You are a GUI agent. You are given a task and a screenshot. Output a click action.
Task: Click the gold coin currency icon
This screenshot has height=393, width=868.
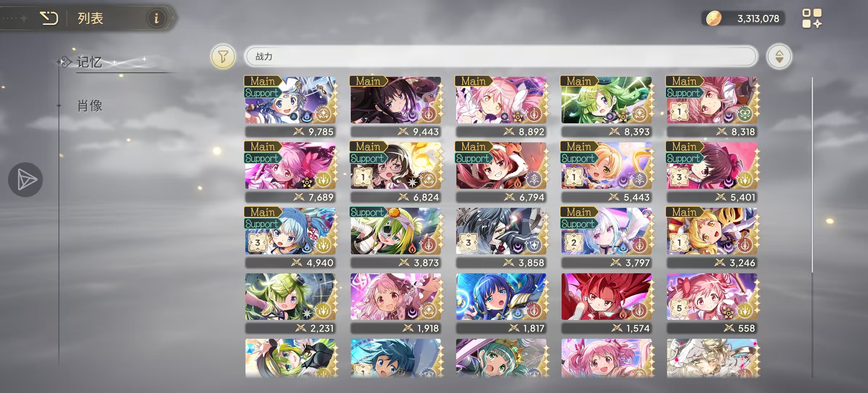point(714,18)
